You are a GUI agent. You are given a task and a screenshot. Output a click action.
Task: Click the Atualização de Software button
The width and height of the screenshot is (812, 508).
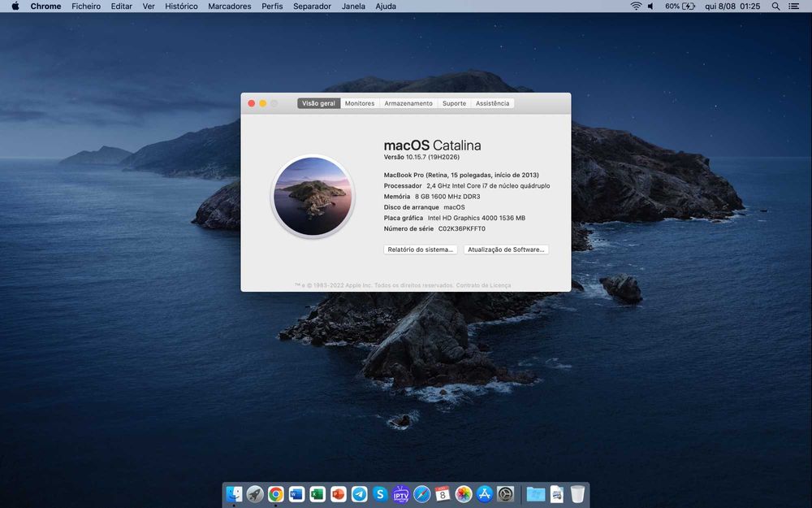click(506, 250)
